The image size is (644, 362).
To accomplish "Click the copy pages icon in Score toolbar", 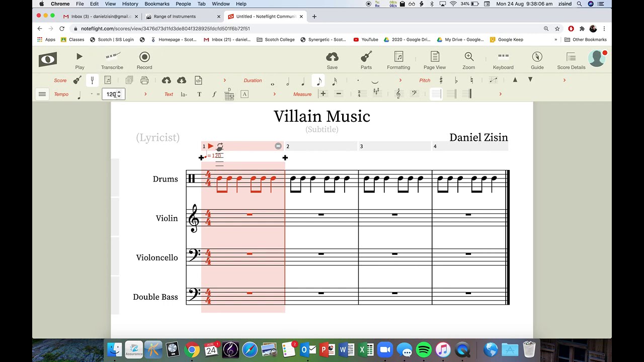I will (129, 80).
